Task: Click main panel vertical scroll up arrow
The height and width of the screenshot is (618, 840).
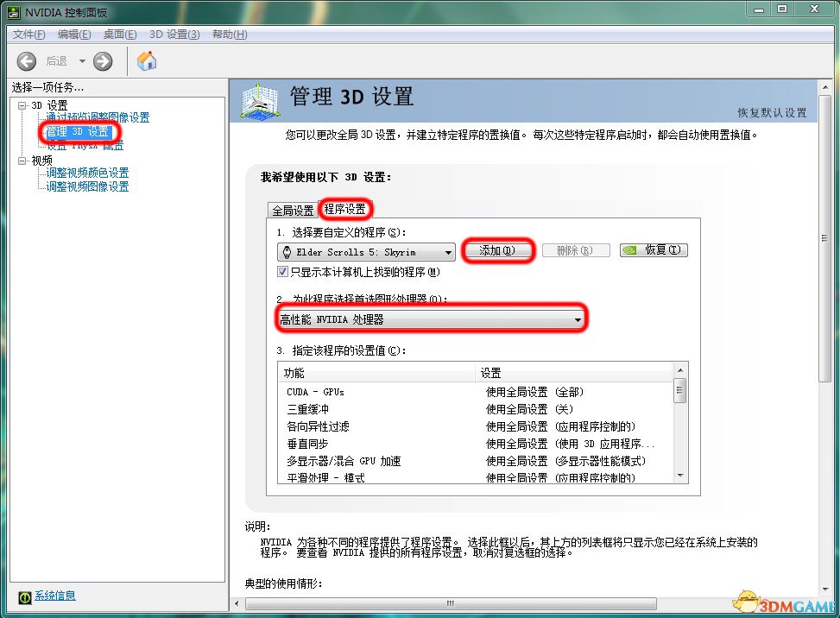Action: [825, 87]
